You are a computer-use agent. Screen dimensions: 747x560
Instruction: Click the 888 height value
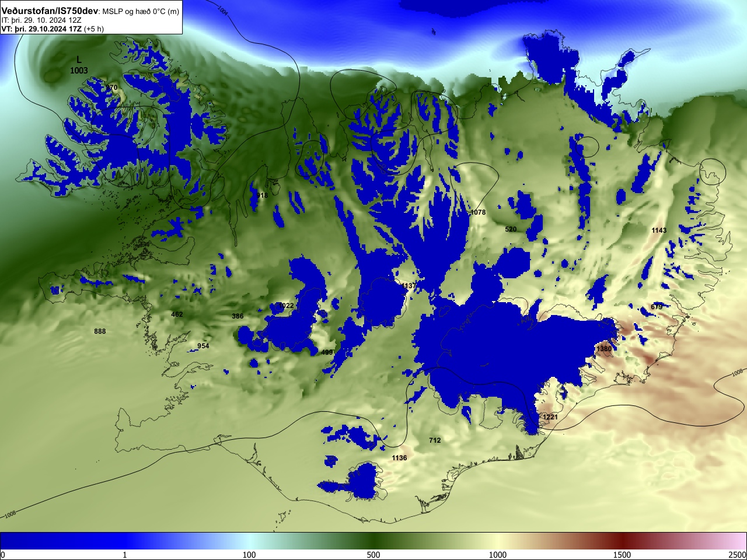(100, 331)
